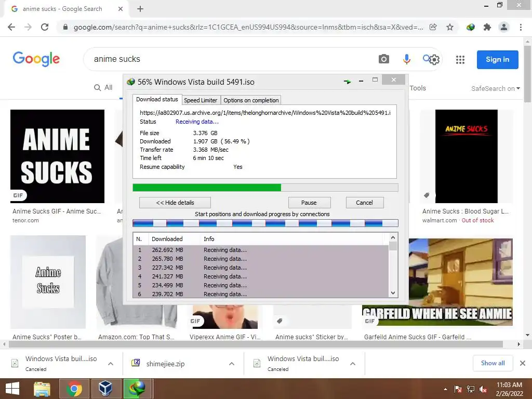The image size is (532, 399).
Task: Open the Windows Start button
Action: 12,389
